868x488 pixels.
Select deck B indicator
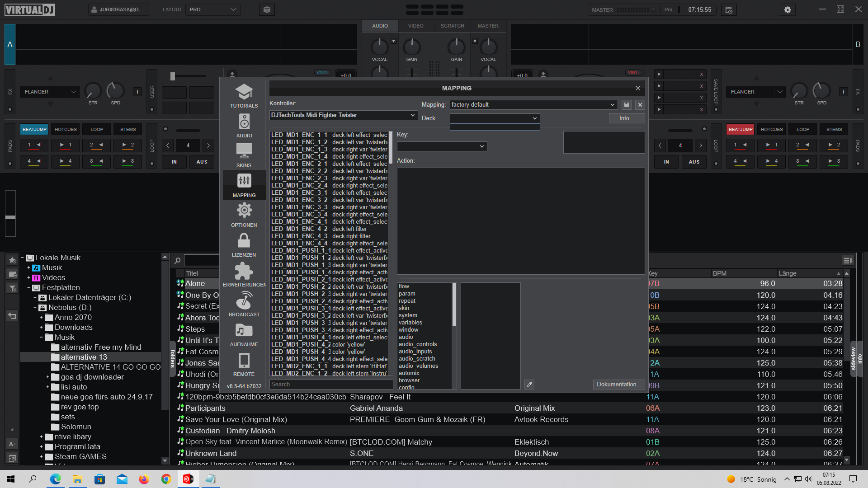858,44
